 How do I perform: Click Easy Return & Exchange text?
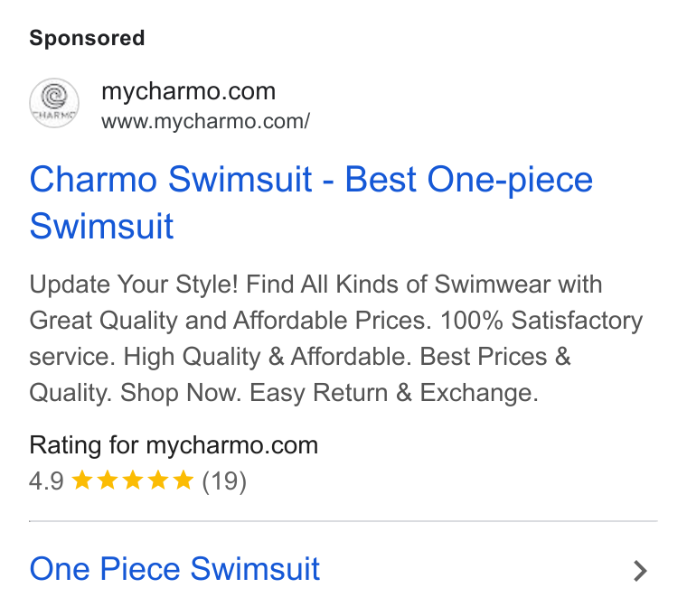[394, 392]
